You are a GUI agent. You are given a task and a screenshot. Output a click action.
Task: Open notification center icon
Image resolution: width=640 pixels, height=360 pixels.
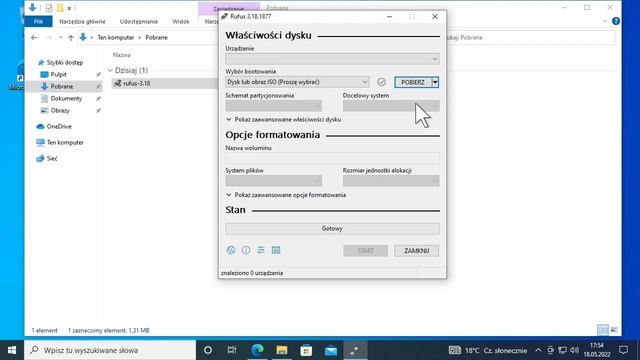pyautogui.click(x=623, y=350)
